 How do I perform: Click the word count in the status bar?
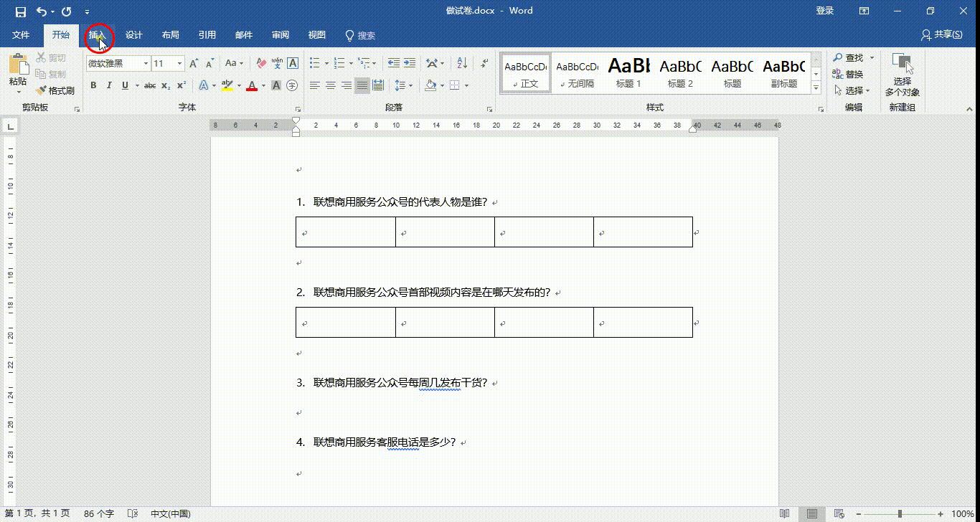coord(98,513)
